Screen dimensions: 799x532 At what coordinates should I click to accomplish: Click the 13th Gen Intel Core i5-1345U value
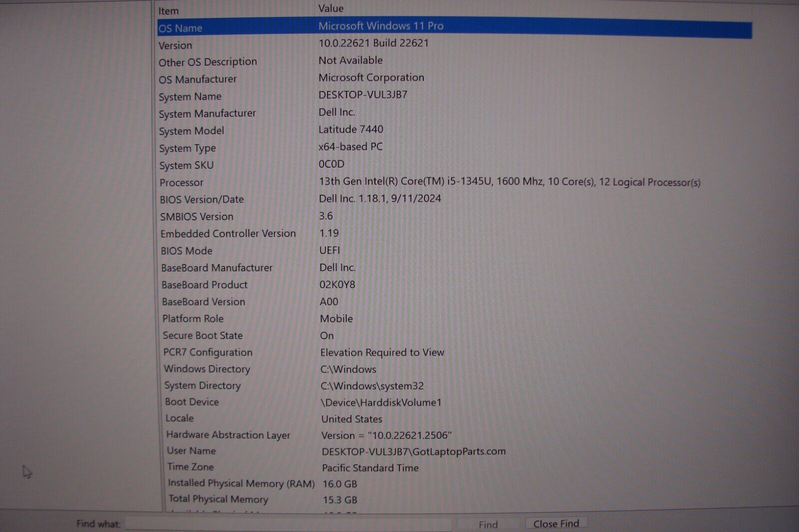click(509, 182)
